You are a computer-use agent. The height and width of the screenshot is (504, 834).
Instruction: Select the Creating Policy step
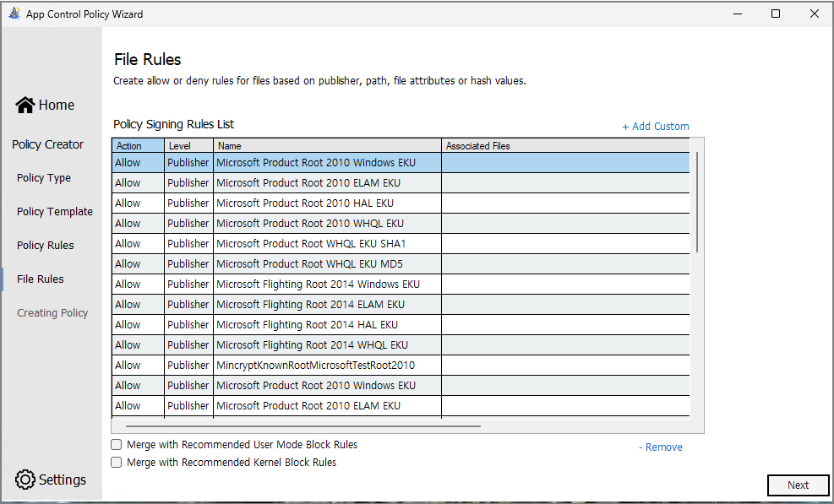(x=52, y=313)
